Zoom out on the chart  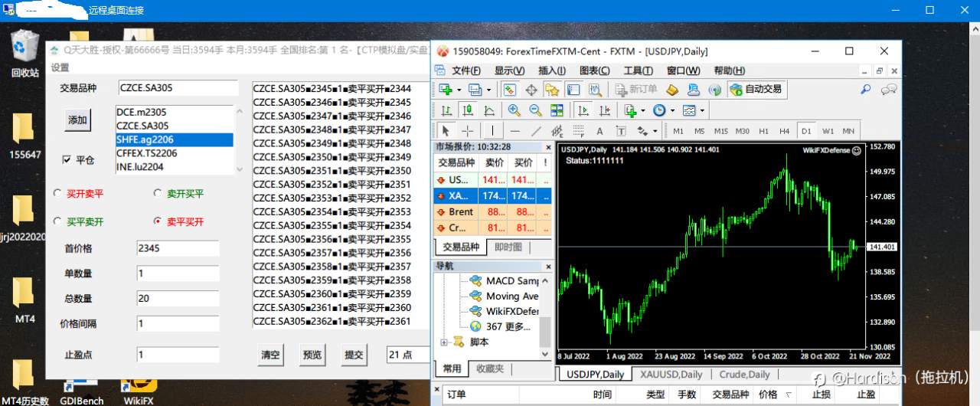[535, 110]
